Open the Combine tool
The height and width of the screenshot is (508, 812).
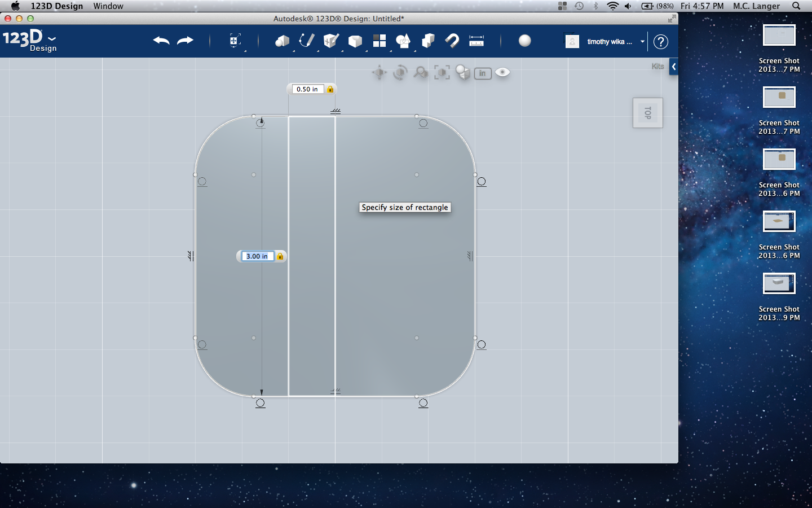(428, 41)
